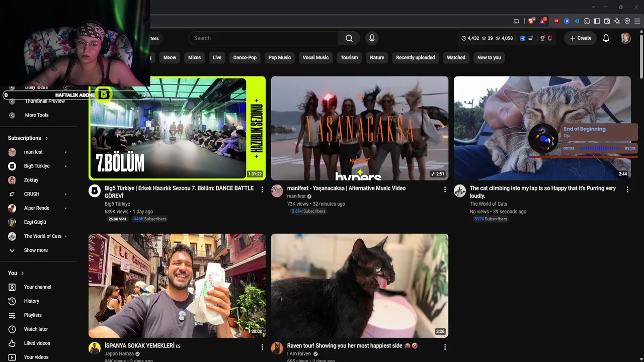Screen dimensions: 644x362
Task: Play the manifest Yaşanacaksa thumbnail
Action: (x=360, y=128)
